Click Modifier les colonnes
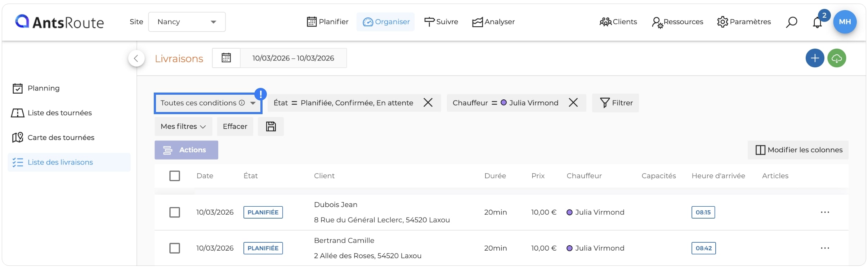Viewport: 868px width, 269px height. (x=798, y=150)
